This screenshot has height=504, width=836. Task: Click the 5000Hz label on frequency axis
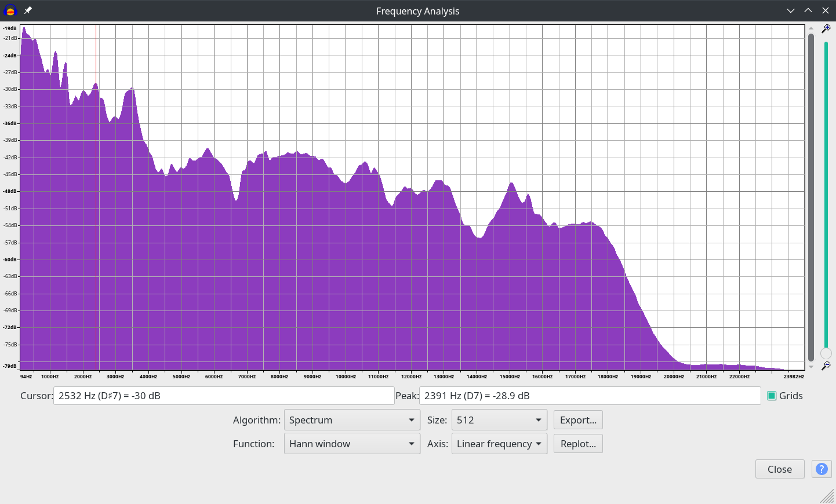[x=181, y=377]
